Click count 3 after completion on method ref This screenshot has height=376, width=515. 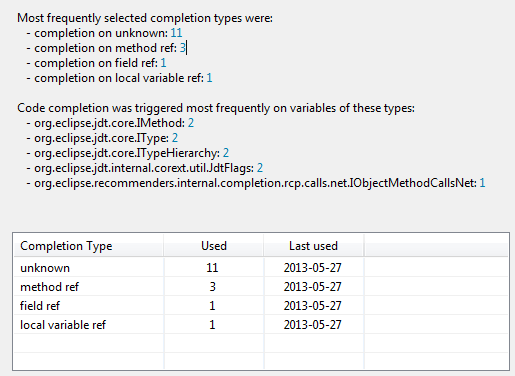pyautogui.click(x=182, y=48)
